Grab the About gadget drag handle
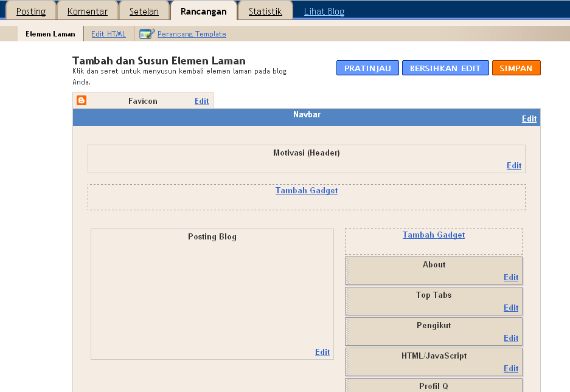This screenshot has width=570, height=392. (x=347, y=270)
